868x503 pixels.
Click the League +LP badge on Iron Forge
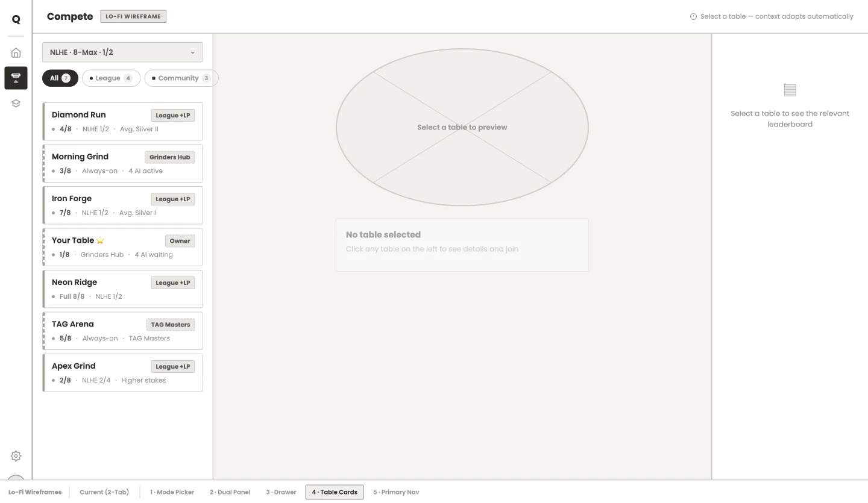[x=173, y=199]
